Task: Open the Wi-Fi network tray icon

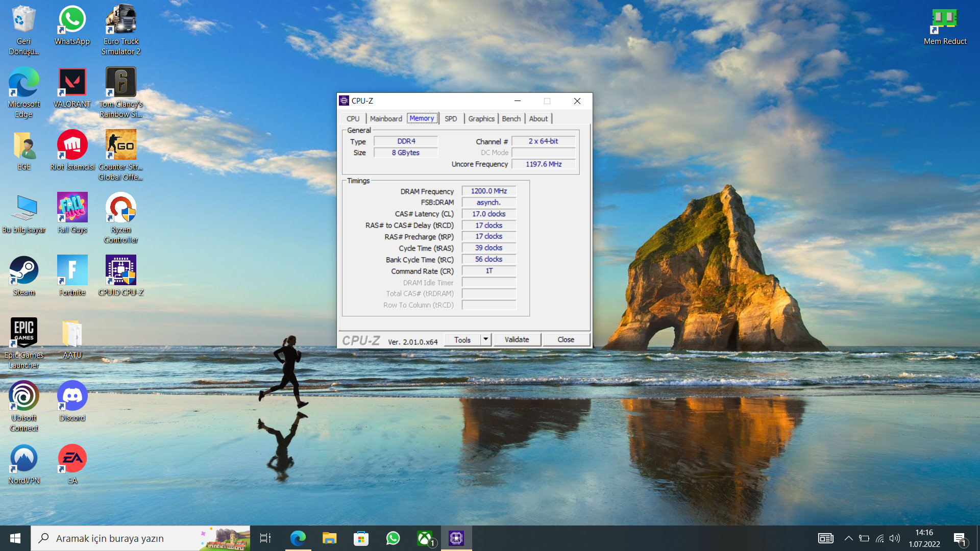Action: pos(879,538)
